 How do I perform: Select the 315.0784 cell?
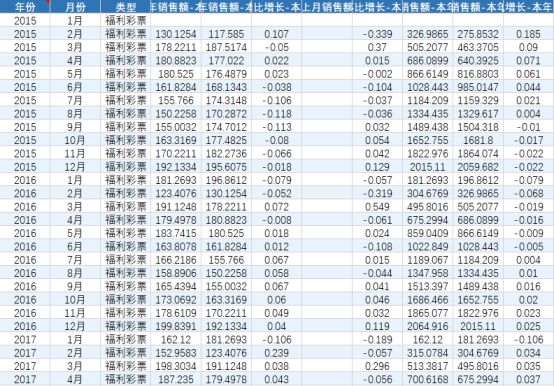coord(428,353)
